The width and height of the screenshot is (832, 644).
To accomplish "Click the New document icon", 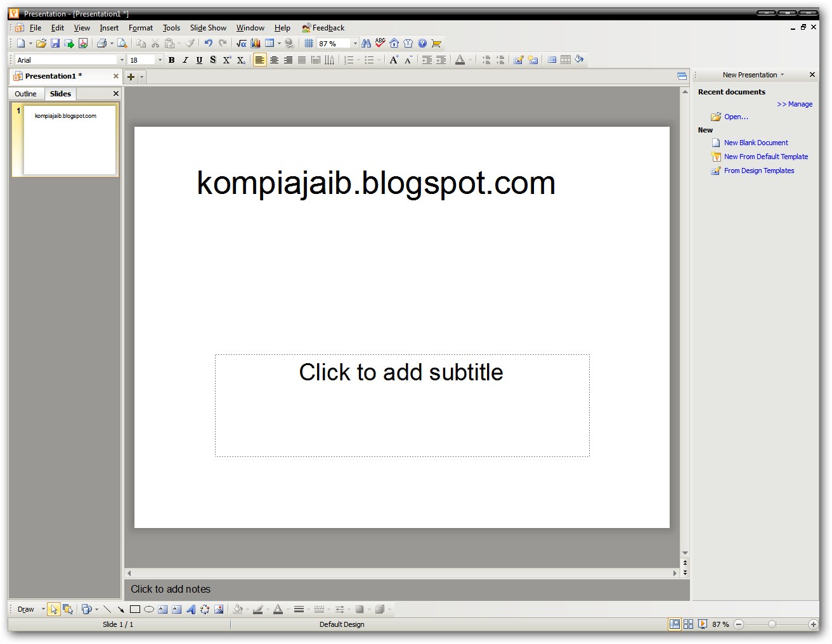I will pyautogui.click(x=21, y=44).
